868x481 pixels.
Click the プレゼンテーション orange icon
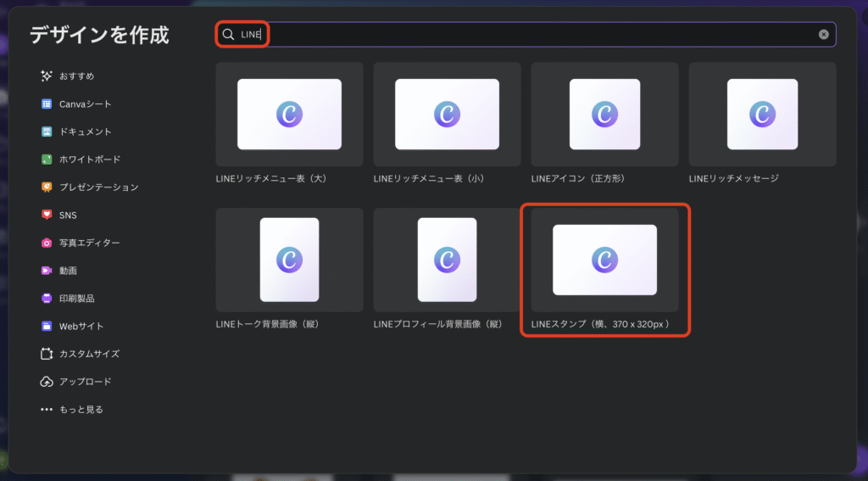(x=47, y=187)
